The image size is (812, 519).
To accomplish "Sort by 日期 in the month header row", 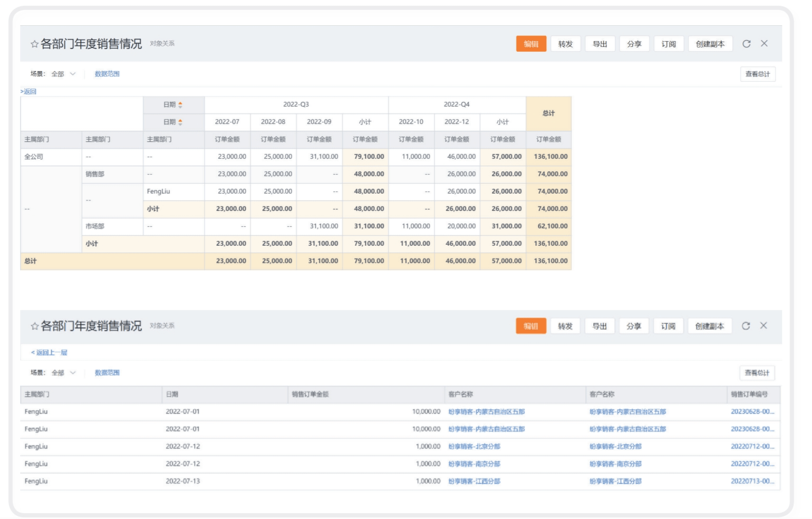I will 180,122.
